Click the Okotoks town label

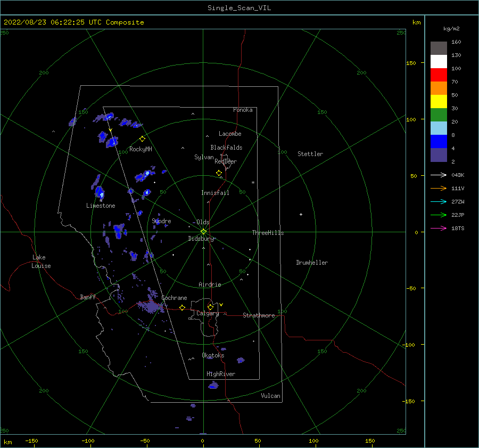coord(213,355)
